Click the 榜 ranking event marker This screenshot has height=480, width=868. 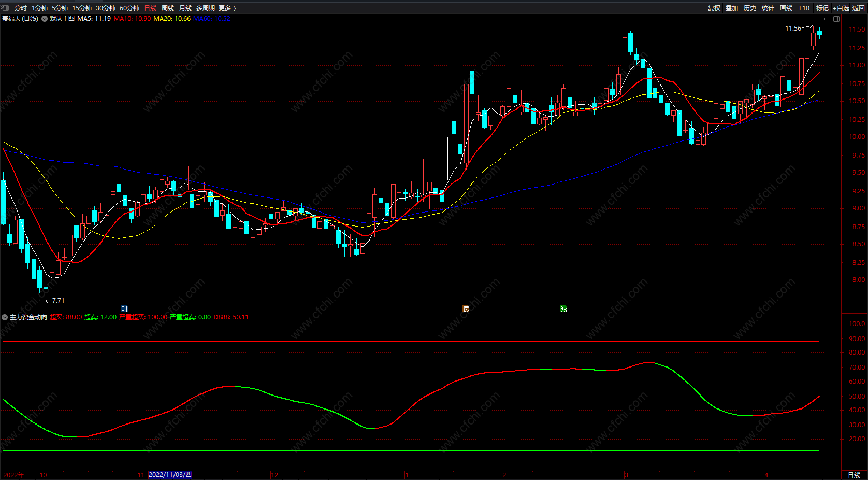click(466, 308)
